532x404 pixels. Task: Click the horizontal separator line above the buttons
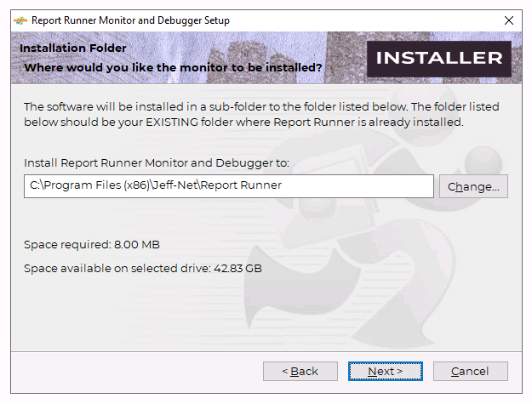(266, 350)
